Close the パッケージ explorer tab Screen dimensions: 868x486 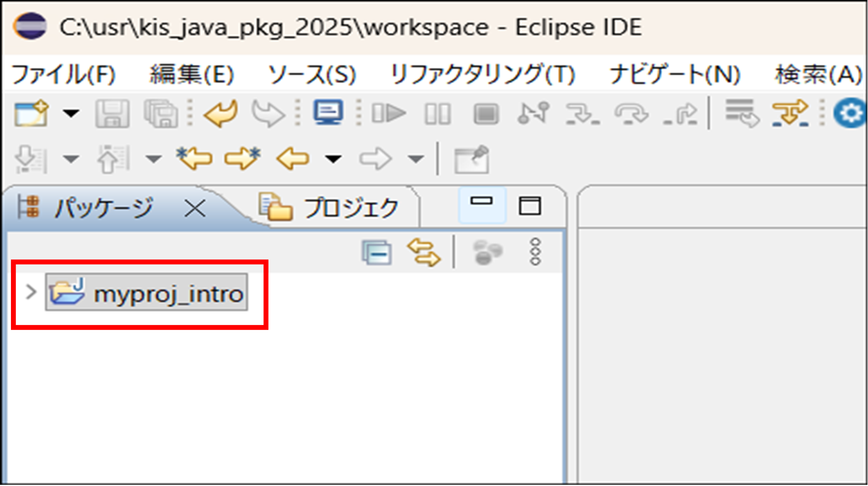195,208
